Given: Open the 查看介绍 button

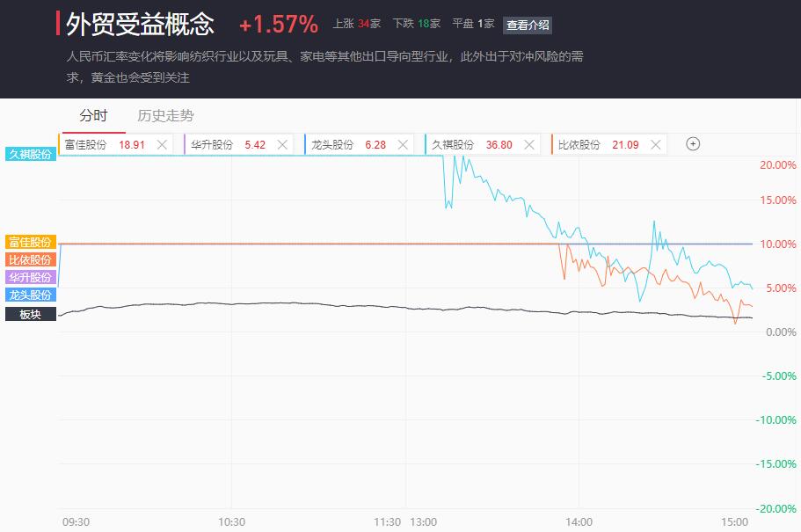Looking at the screenshot, I should coord(528,25).
